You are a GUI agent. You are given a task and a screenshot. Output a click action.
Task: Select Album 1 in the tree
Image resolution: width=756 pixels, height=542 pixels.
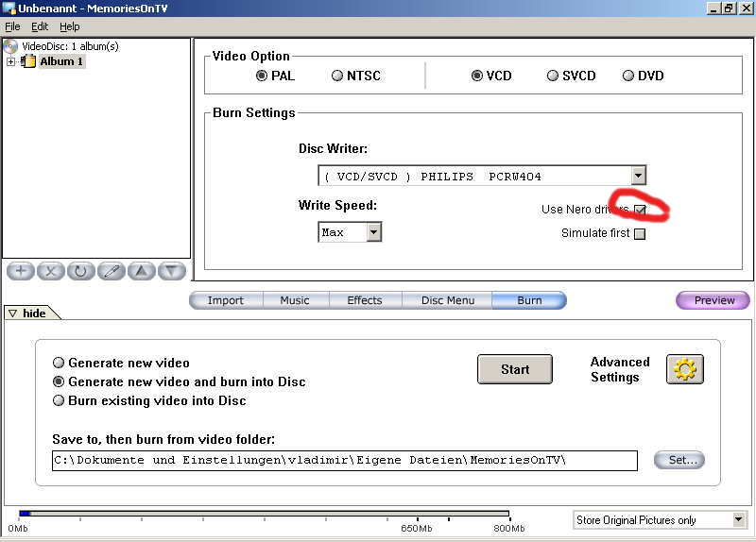coord(61,61)
